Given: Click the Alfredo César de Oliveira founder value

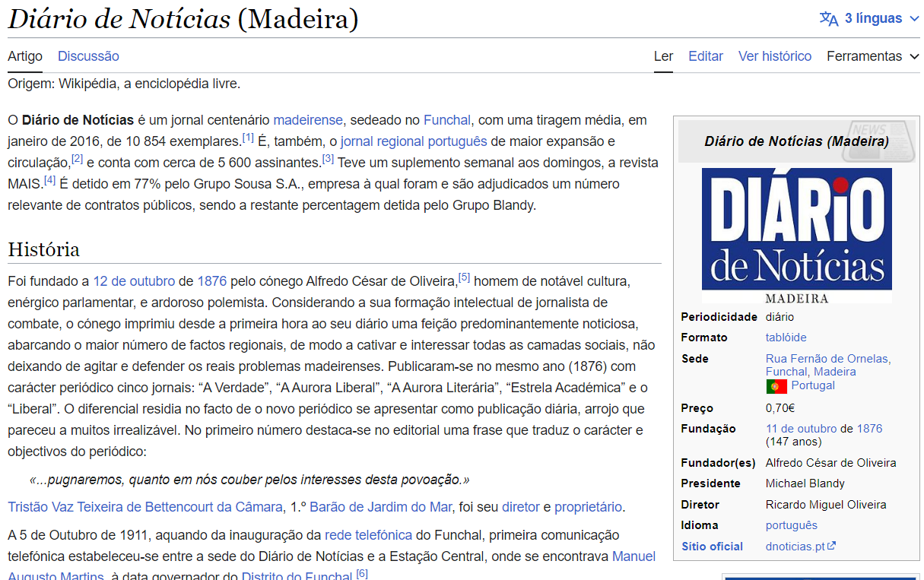Looking at the screenshot, I should coord(830,463).
